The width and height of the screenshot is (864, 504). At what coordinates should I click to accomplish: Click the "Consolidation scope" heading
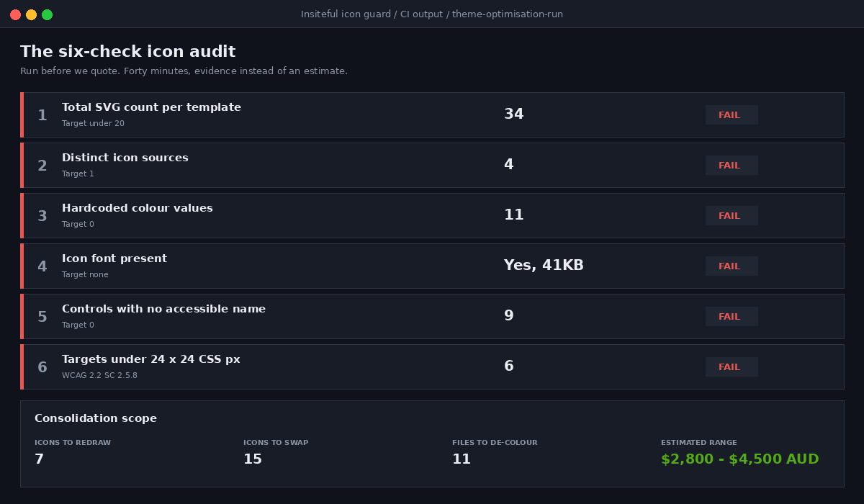click(96, 418)
